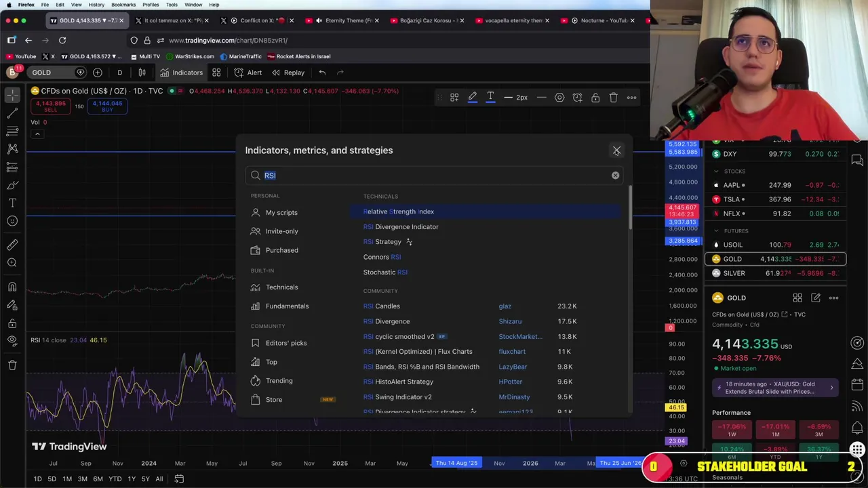
Task: Select the zoom in tool
Action: coord(12,263)
